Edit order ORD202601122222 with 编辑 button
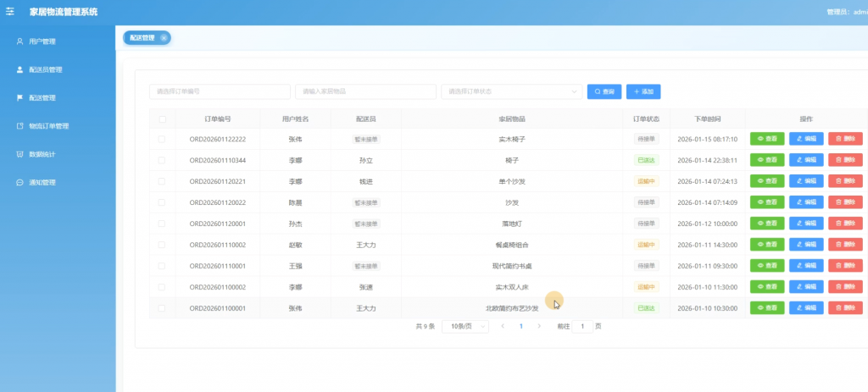The width and height of the screenshot is (868, 392). pyautogui.click(x=806, y=139)
